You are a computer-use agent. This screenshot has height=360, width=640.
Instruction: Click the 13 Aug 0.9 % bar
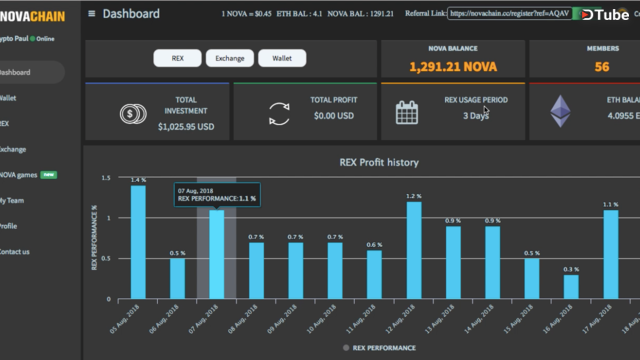click(453, 262)
